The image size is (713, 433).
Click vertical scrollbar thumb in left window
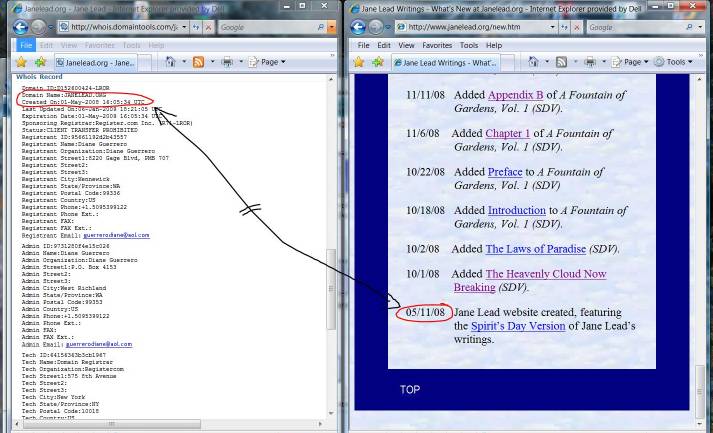[331, 289]
